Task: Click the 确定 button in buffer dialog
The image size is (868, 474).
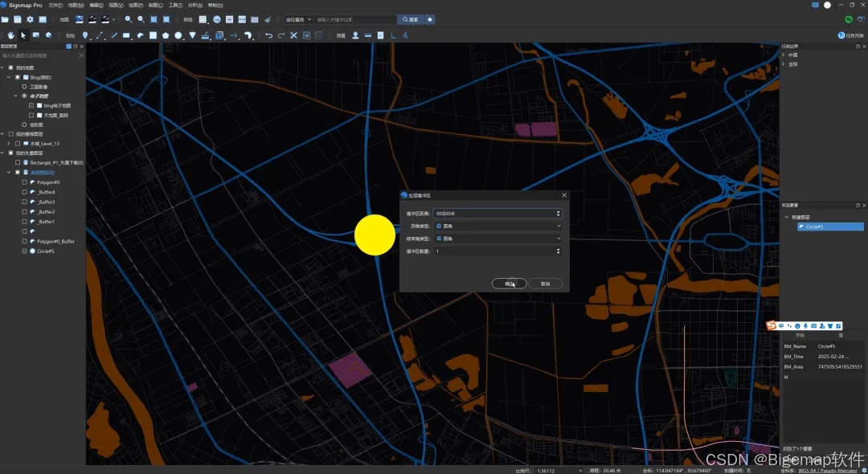Action: (509, 284)
